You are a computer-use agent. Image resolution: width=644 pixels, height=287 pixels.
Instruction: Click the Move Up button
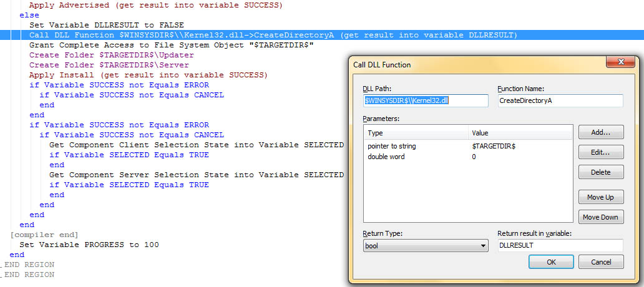pyautogui.click(x=601, y=197)
